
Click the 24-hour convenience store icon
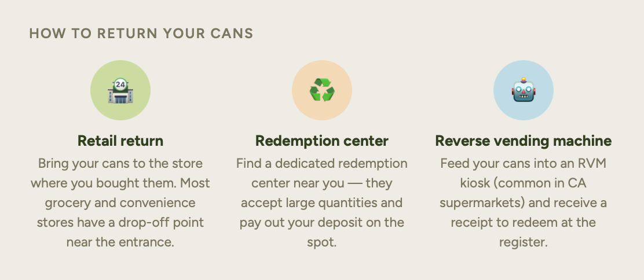click(x=120, y=90)
